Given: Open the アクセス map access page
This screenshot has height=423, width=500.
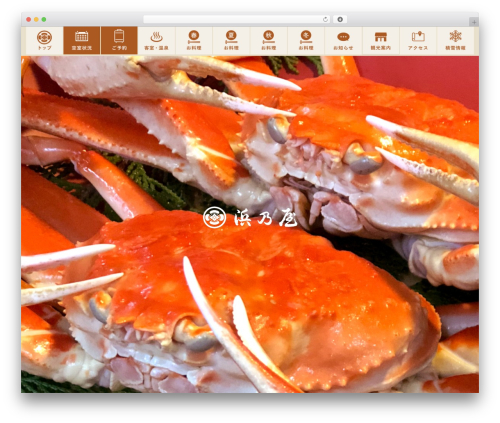Looking at the screenshot, I should pos(418,40).
